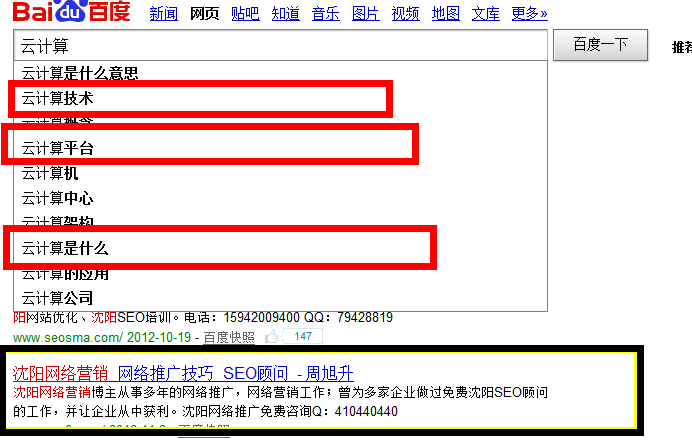Open the 地图 (Map) link

pyautogui.click(x=446, y=14)
